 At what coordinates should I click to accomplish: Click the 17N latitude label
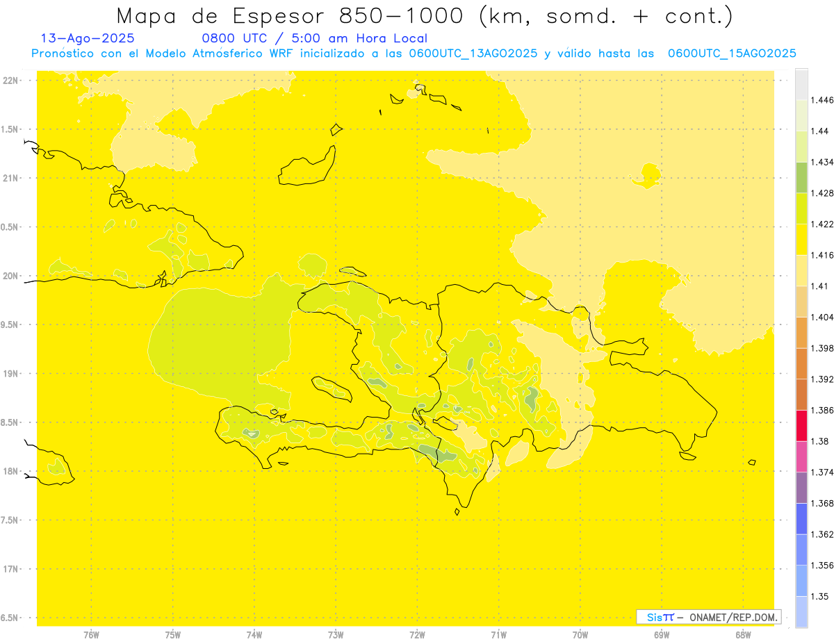click(10, 569)
